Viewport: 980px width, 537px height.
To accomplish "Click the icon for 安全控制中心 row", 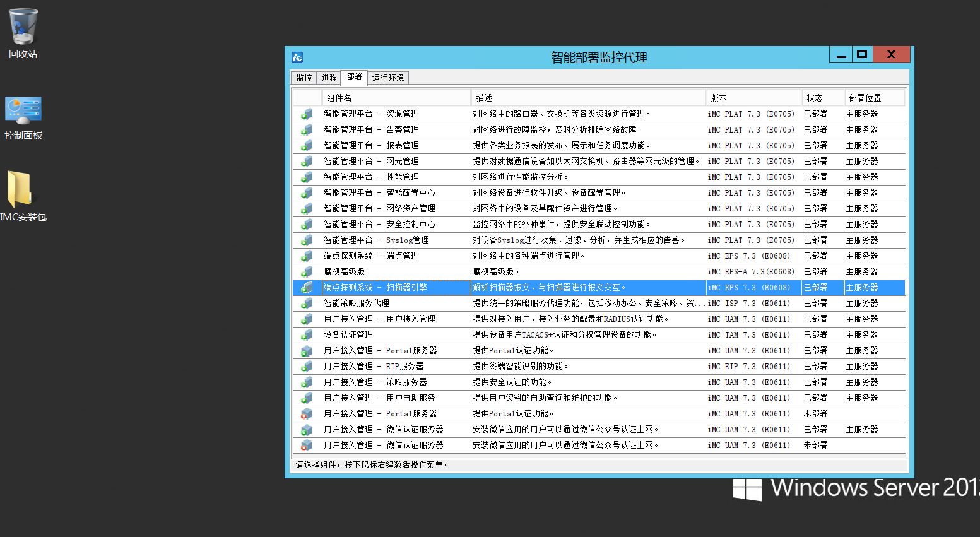I will coord(307,225).
